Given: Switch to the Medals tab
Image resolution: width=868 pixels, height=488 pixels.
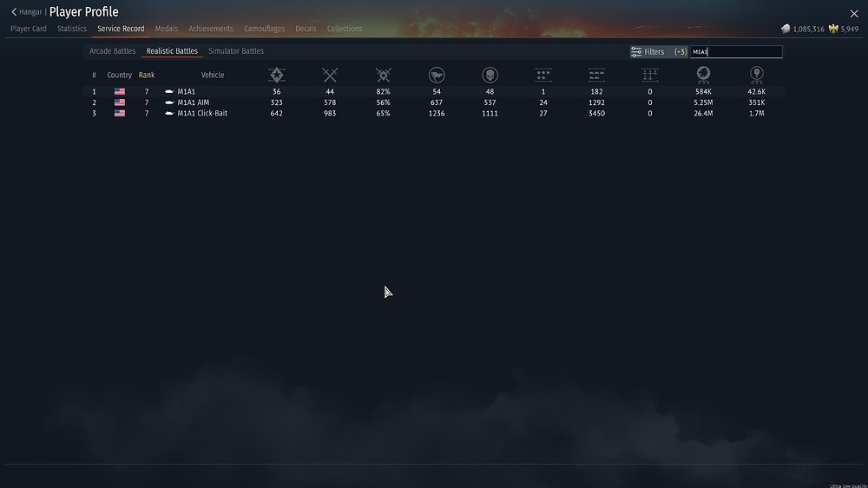Looking at the screenshot, I should coord(167,29).
